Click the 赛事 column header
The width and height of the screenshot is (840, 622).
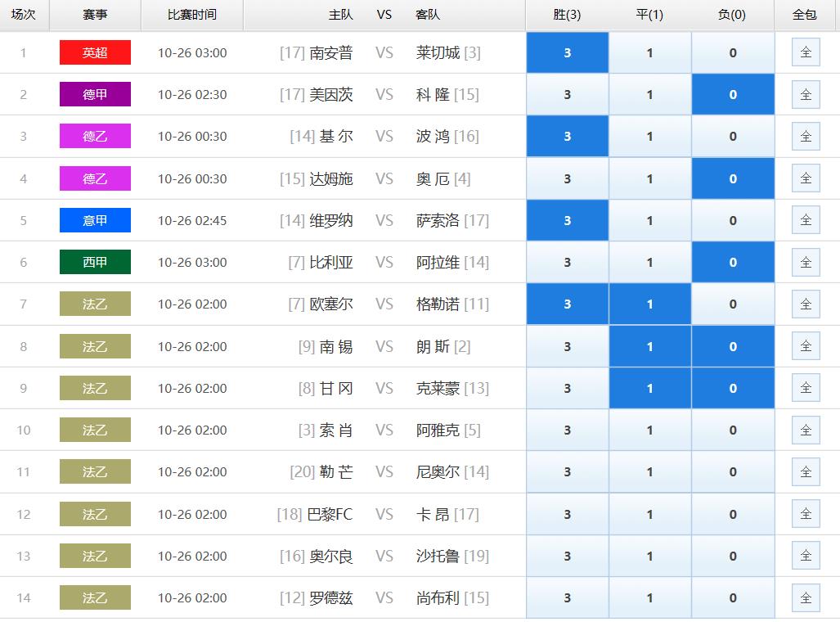point(96,15)
